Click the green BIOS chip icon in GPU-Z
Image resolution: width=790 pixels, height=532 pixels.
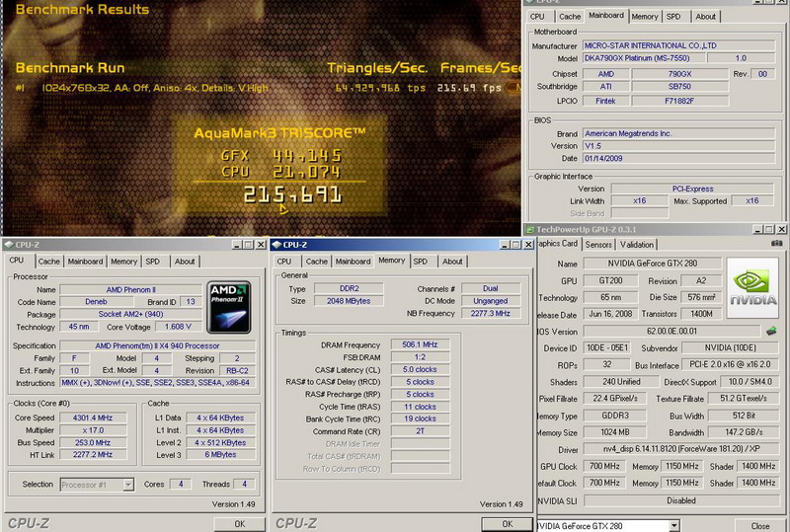tap(771, 331)
